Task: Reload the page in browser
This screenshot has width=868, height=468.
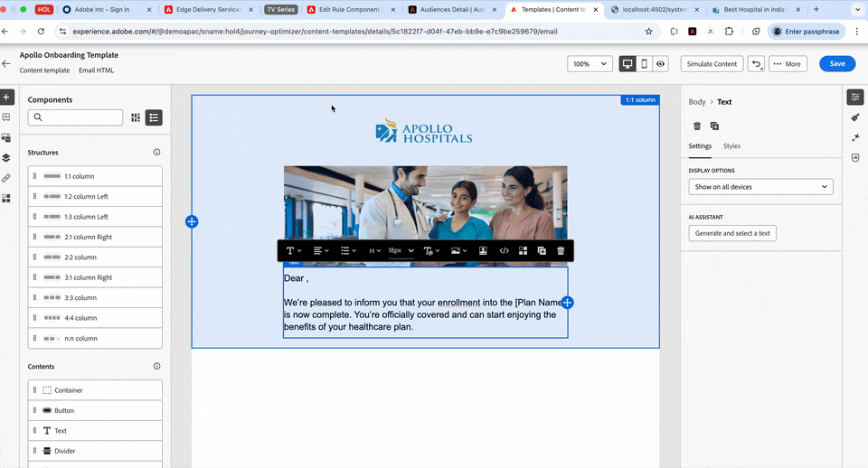Action: 41,32
